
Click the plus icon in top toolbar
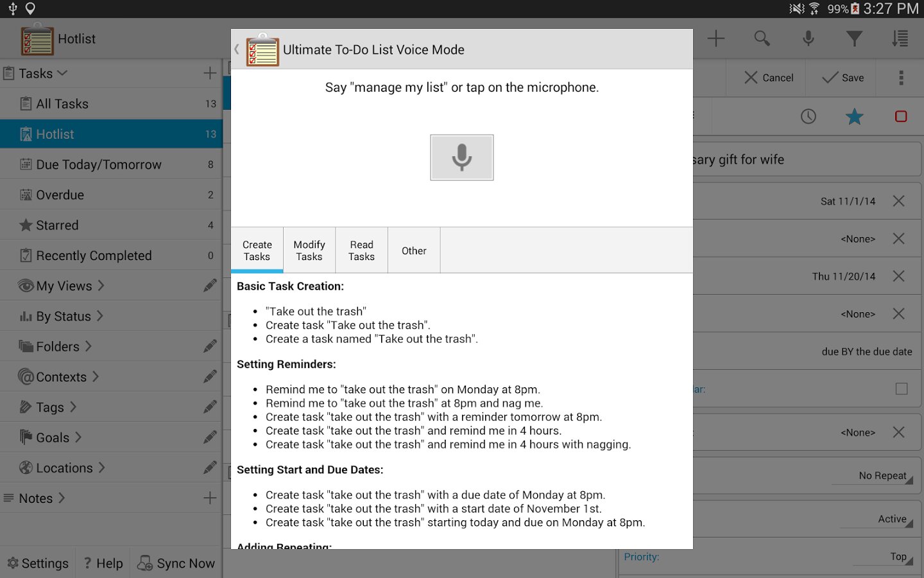coord(716,39)
